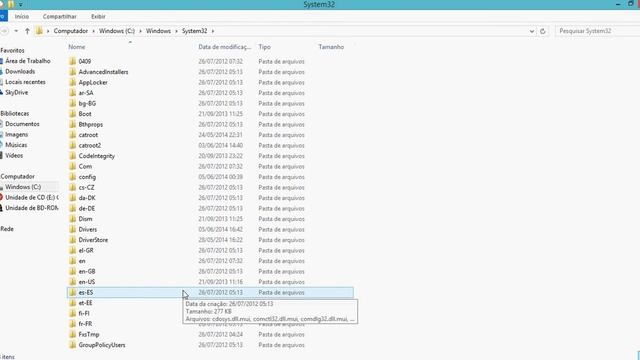Select the cs-CZ folder icon
The height and width of the screenshot is (360, 640).
pyautogui.click(x=73, y=187)
